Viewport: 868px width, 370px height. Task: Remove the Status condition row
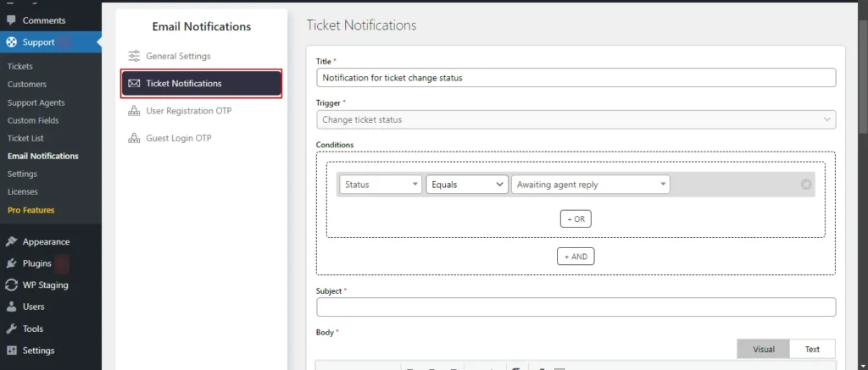tap(806, 185)
